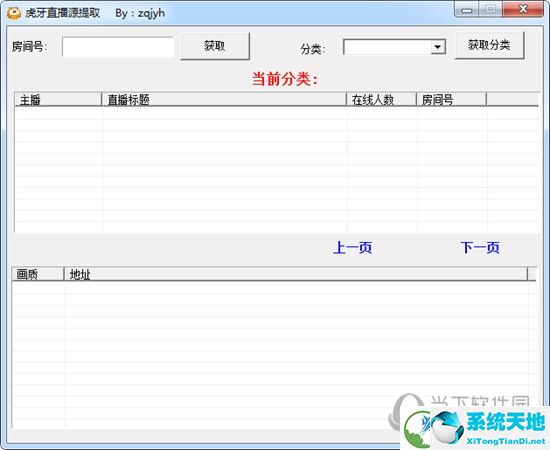
Task: Click the 当前分类 red label
Action: [x=285, y=79]
